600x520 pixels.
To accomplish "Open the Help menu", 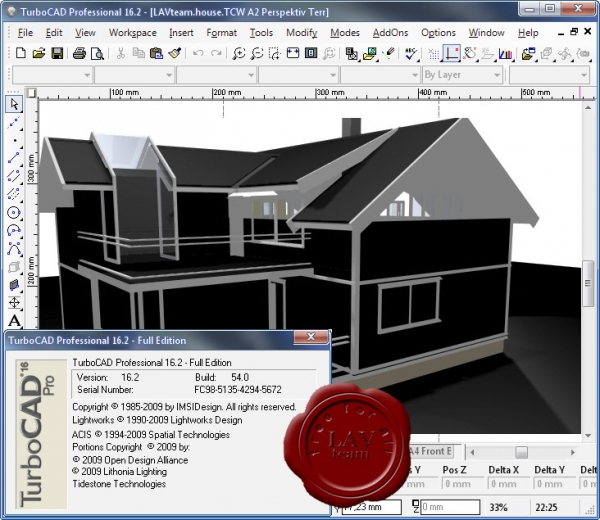I will click(x=528, y=33).
